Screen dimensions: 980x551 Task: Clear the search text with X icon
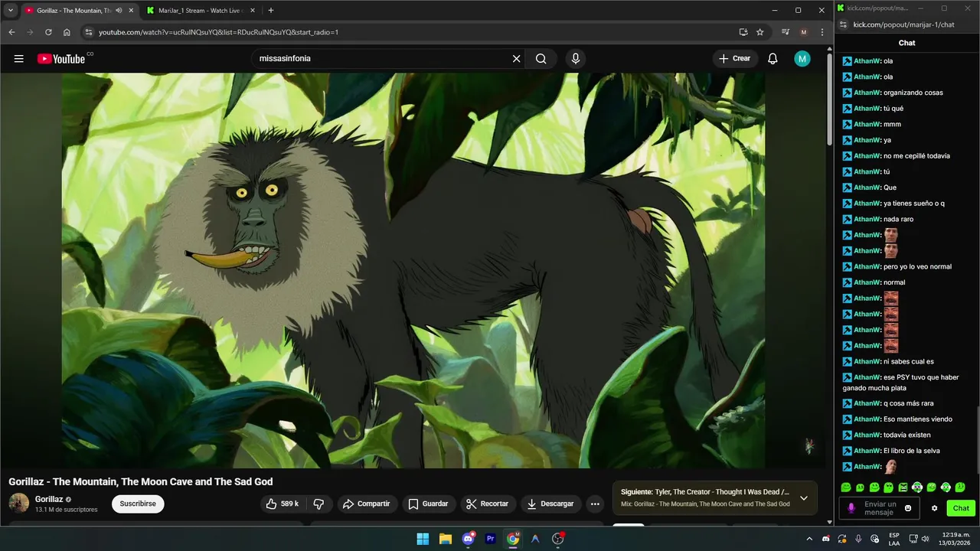coord(517,59)
